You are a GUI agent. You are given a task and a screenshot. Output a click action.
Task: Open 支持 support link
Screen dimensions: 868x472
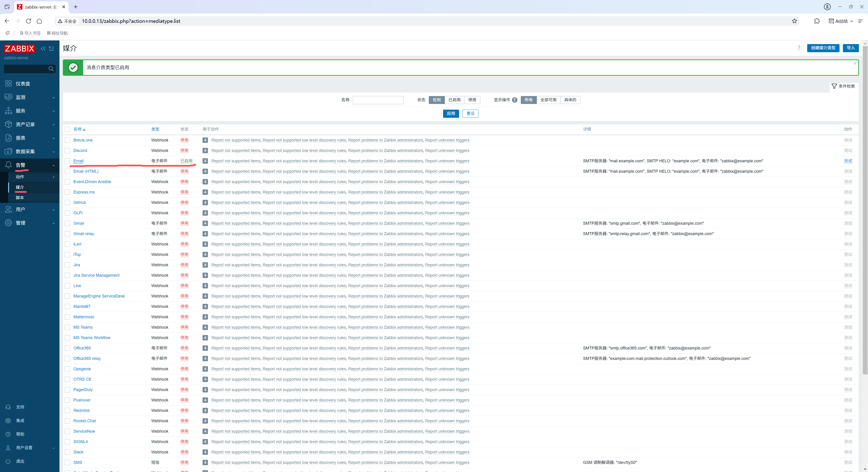[x=20, y=407]
